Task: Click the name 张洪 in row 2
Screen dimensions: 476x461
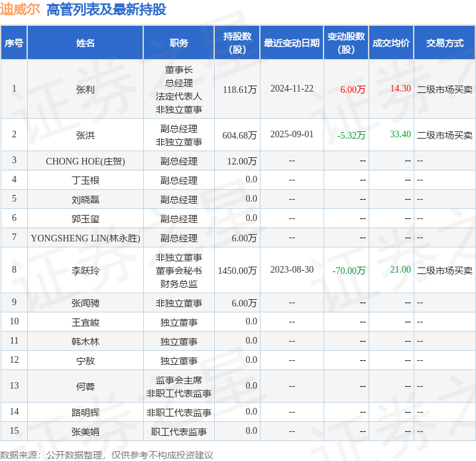Action: click(x=86, y=135)
